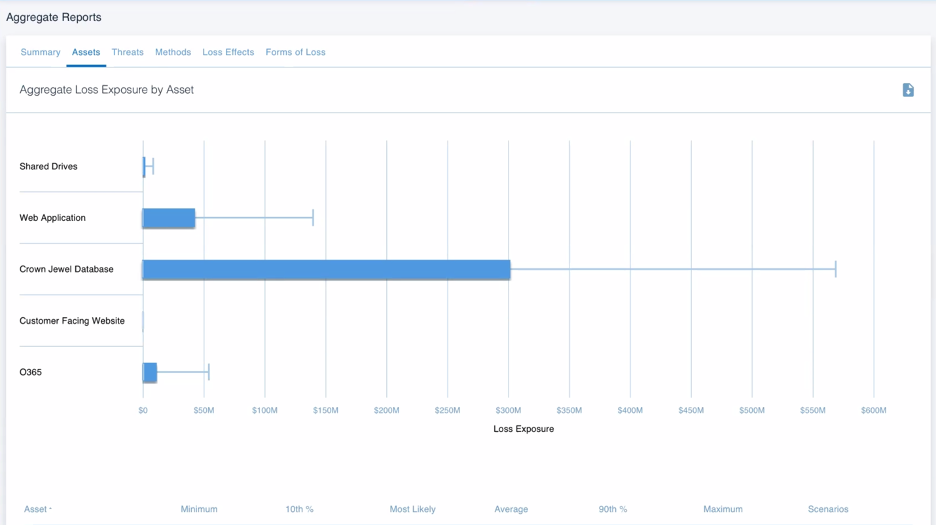936x526 pixels.
Task: Open the Threats tab
Action: tap(128, 52)
